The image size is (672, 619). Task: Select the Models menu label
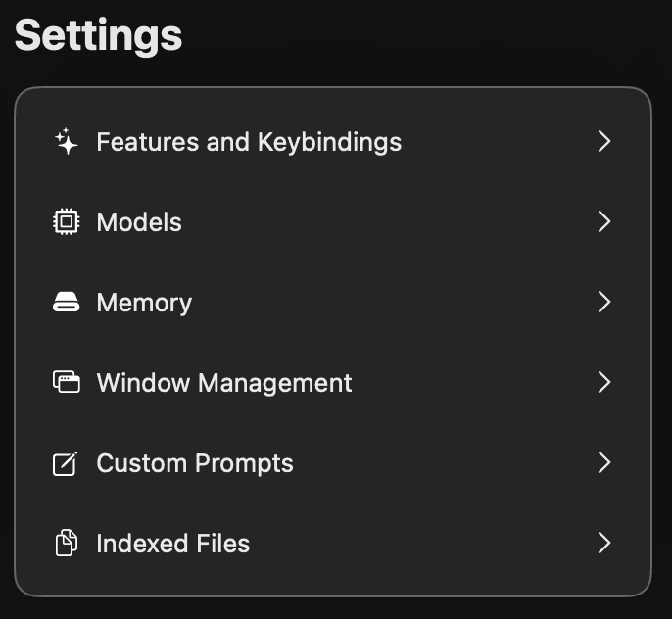(139, 222)
